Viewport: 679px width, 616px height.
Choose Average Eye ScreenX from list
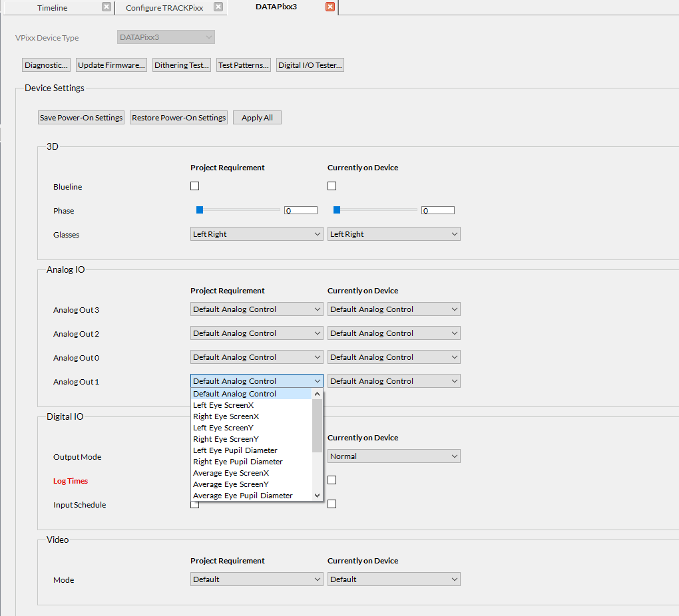click(231, 473)
